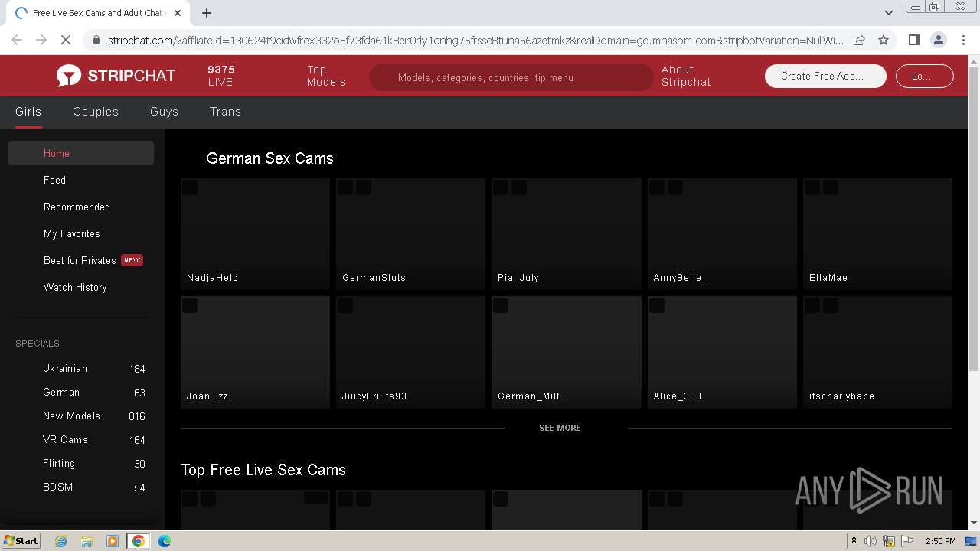Launch Internet Explorer from taskbar
The image size is (980, 551).
[61, 541]
